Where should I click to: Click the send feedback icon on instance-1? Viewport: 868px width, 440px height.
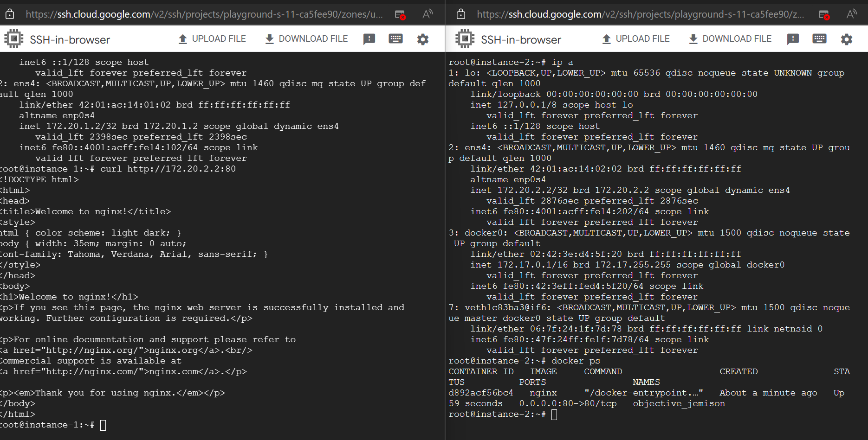[x=369, y=39]
